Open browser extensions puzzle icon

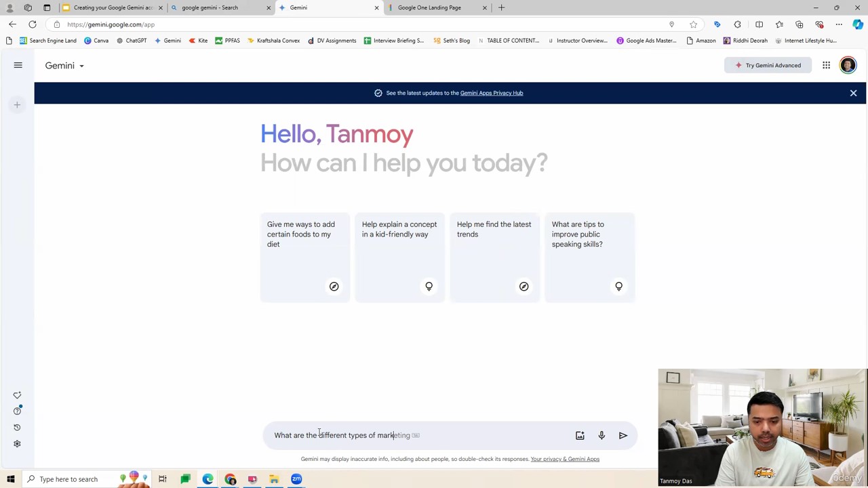click(737, 24)
